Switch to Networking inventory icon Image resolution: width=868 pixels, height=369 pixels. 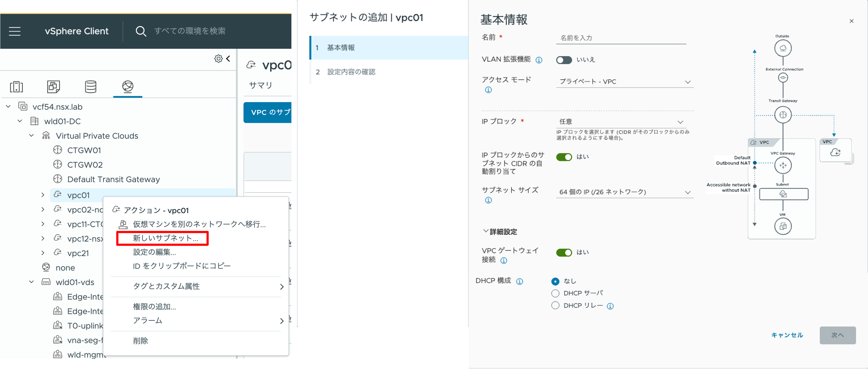point(128,87)
